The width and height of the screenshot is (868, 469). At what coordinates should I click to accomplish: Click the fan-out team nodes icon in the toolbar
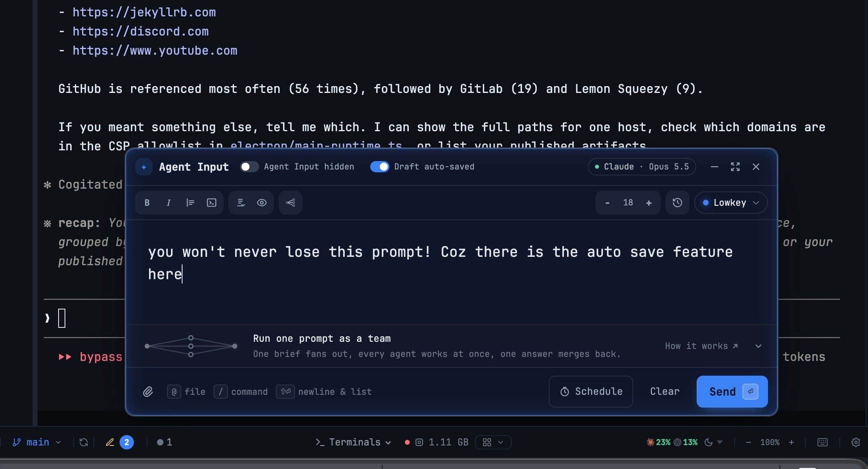point(291,203)
